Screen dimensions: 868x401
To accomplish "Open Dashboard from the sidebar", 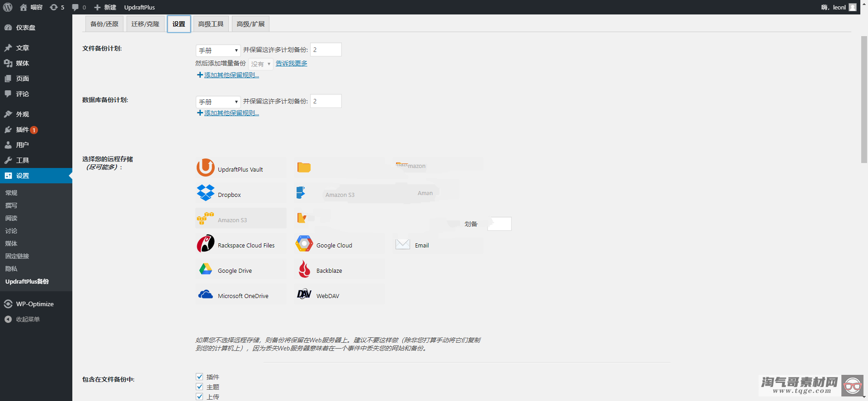I will (x=36, y=28).
